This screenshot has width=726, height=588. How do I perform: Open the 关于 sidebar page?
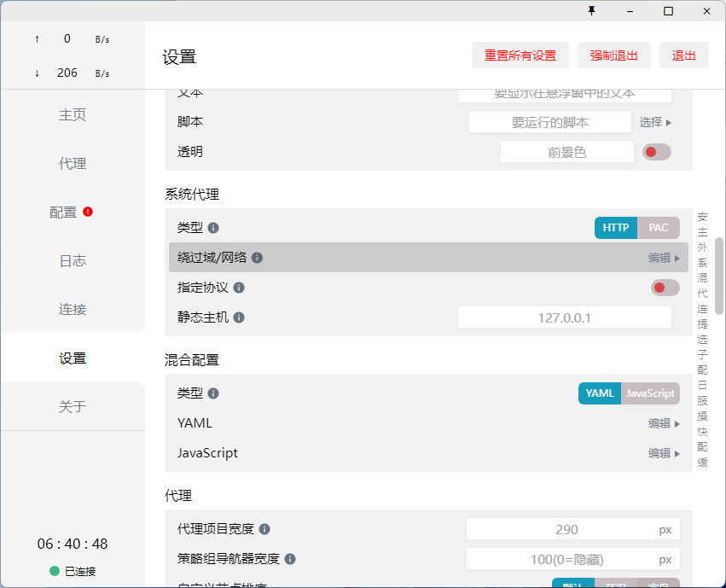click(73, 406)
